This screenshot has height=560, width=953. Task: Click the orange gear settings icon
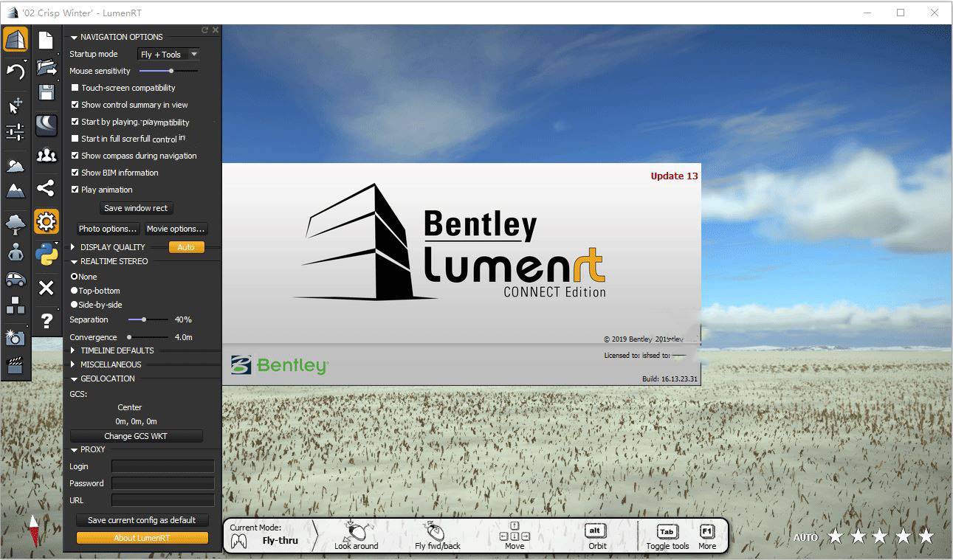coord(46,221)
